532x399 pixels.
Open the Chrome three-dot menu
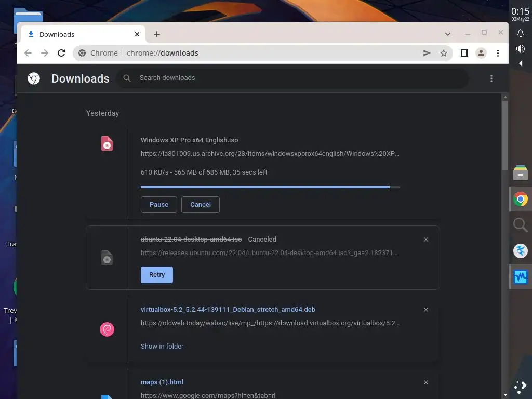(x=498, y=53)
